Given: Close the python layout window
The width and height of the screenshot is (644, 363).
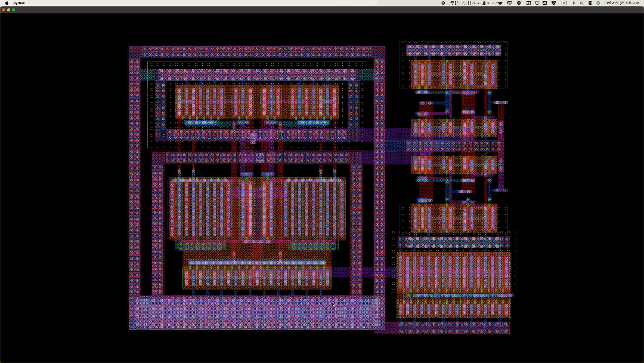Looking at the screenshot, I should [4, 10].
